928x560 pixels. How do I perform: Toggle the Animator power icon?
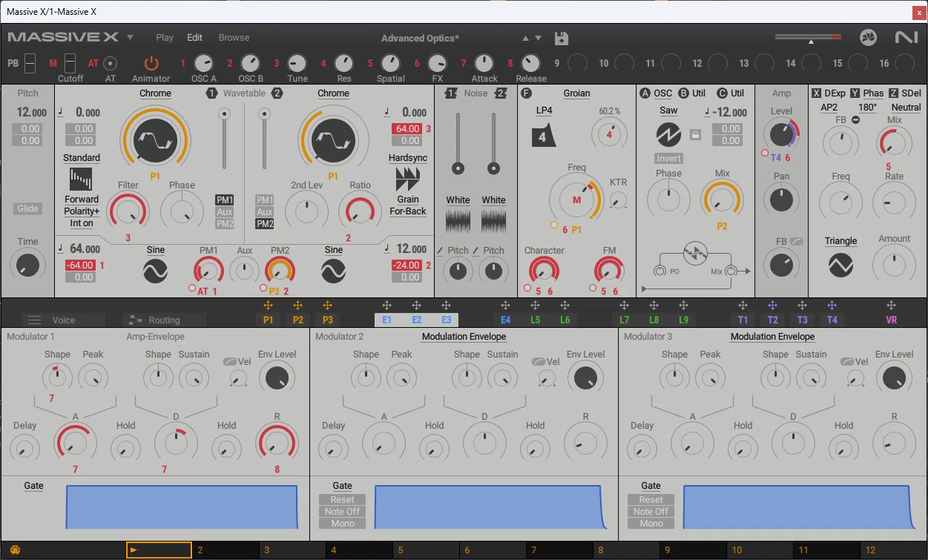tap(151, 63)
